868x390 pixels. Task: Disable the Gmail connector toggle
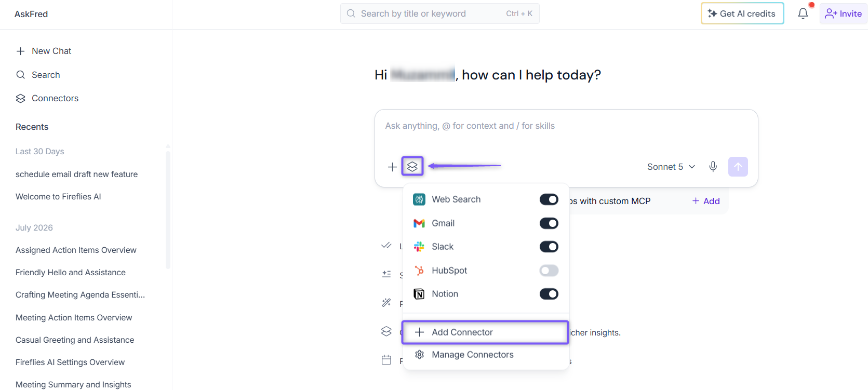click(x=549, y=223)
